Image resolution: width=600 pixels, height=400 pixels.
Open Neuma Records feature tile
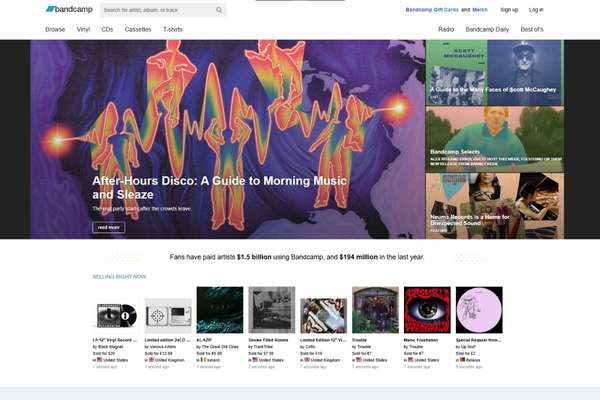[x=494, y=206]
